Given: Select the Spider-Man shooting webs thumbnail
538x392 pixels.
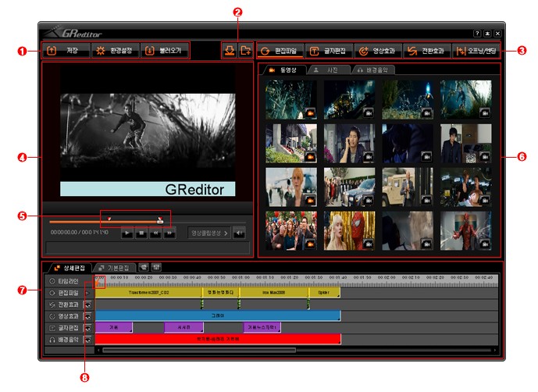Looking at the screenshot, I should (x=466, y=230).
